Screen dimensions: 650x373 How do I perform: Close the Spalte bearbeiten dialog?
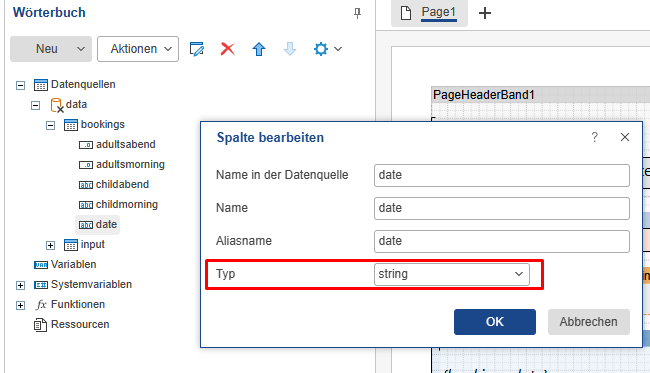pyautogui.click(x=625, y=137)
